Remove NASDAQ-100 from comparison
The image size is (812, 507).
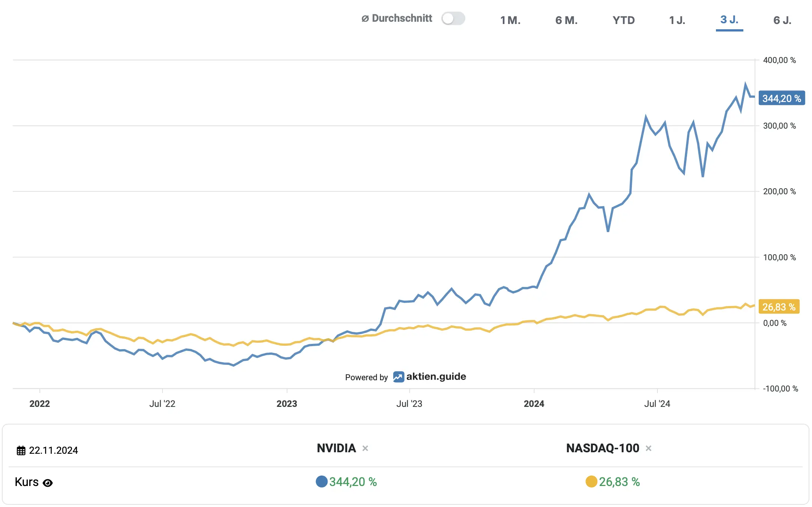pyautogui.click(x=648, y=448)
